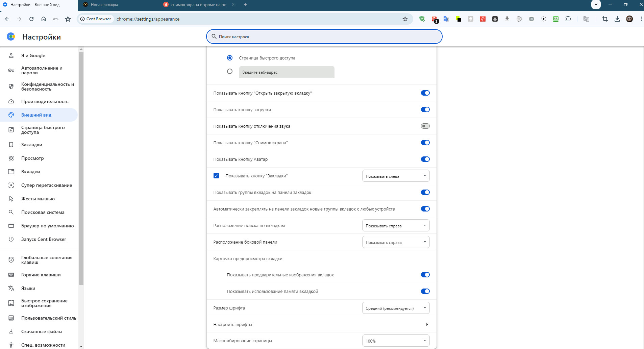Toggle show reopen closed tab button
The width and height of the screenshot is (644, 349).
425,93
